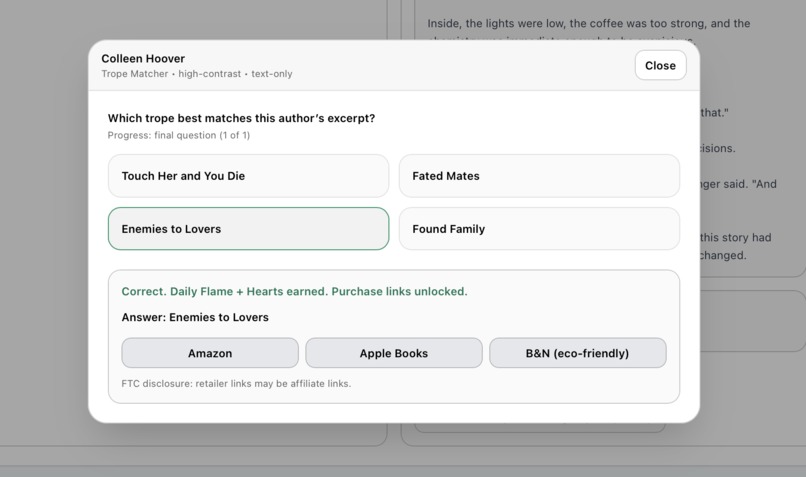Screen dimensions: 806x477
Task: Open the Amazon purchase link
Action: click(210, 353)
